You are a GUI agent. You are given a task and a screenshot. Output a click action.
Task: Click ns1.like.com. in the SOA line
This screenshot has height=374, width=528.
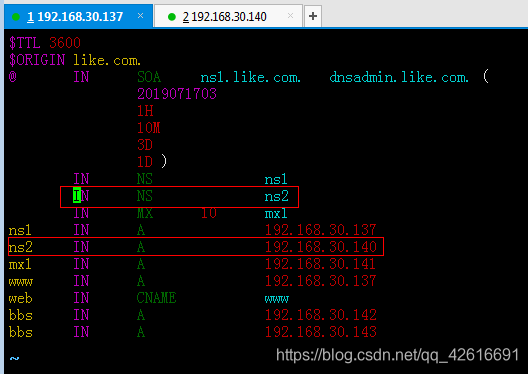click(251, 77)
